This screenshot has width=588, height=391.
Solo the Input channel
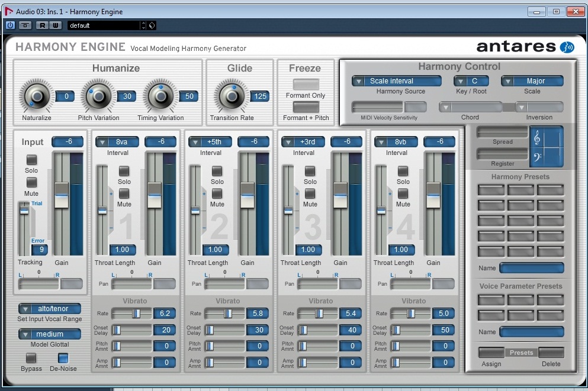click(x=31, y=160)
